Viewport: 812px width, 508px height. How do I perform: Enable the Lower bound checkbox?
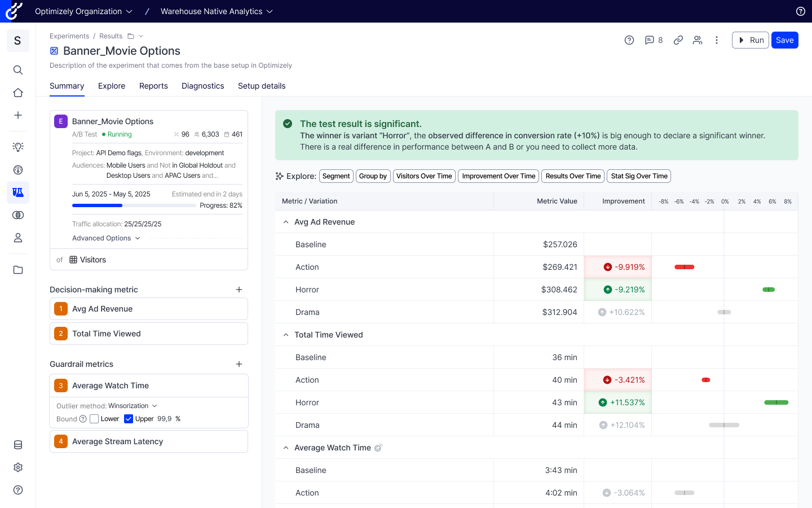tap(94, 419)
